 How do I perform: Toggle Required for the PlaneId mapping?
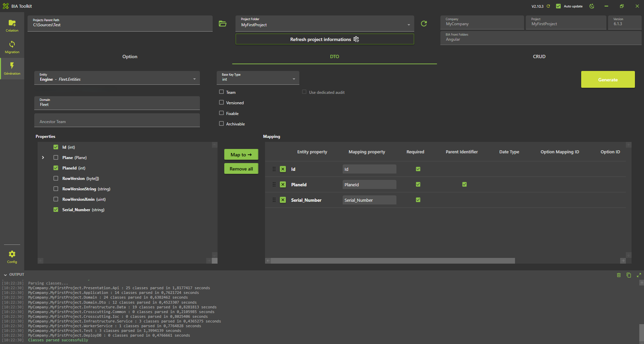418,184
